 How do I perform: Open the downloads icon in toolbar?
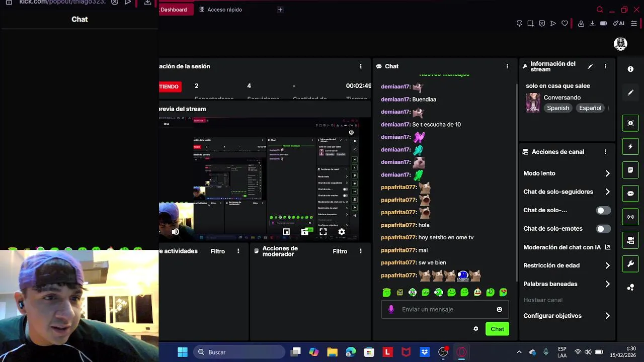coord(592,24)
